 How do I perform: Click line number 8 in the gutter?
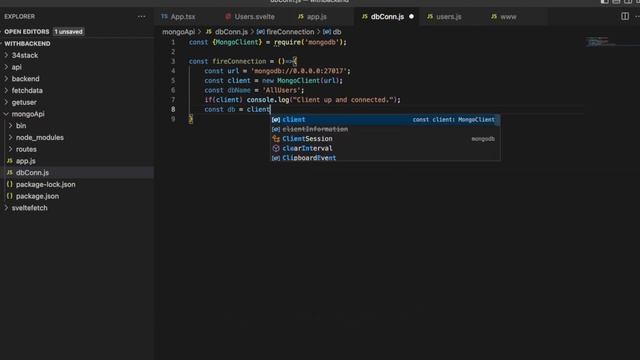(x=173, y=109)
